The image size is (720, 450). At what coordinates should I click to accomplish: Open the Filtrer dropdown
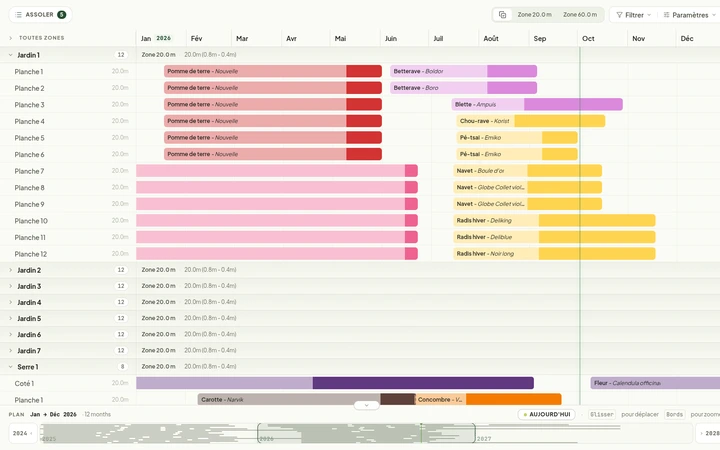pos(633,15)
